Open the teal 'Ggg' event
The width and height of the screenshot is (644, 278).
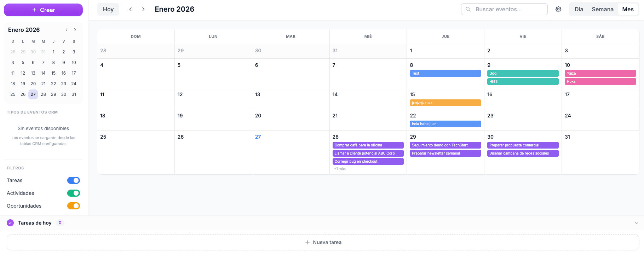click(x=523, y=74)
